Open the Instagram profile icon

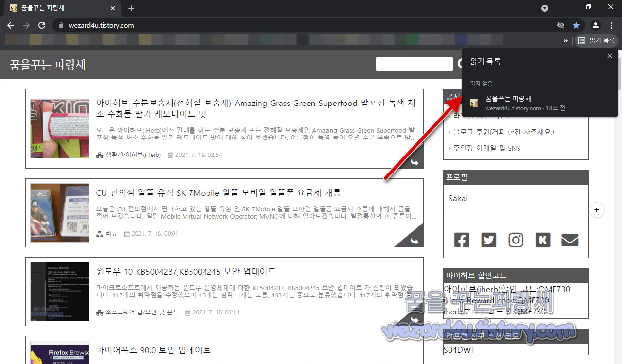(516, 240)
